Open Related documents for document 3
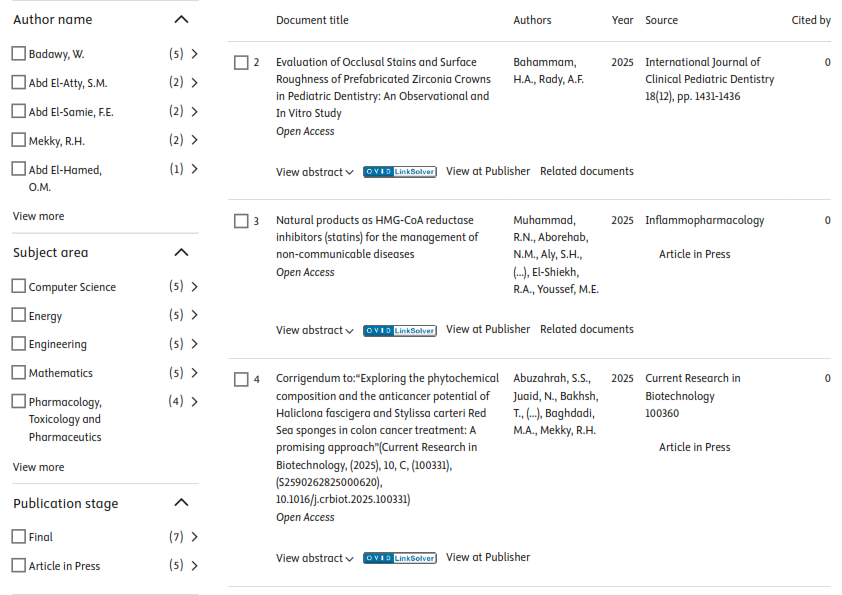 click(x=586, y=329)
